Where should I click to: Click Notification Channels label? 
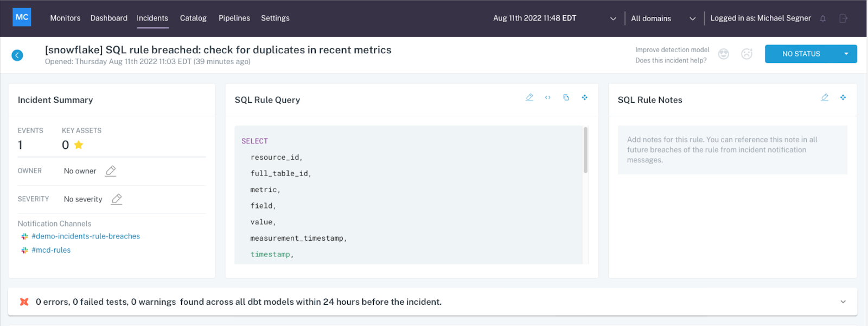(x=54, y=224)
